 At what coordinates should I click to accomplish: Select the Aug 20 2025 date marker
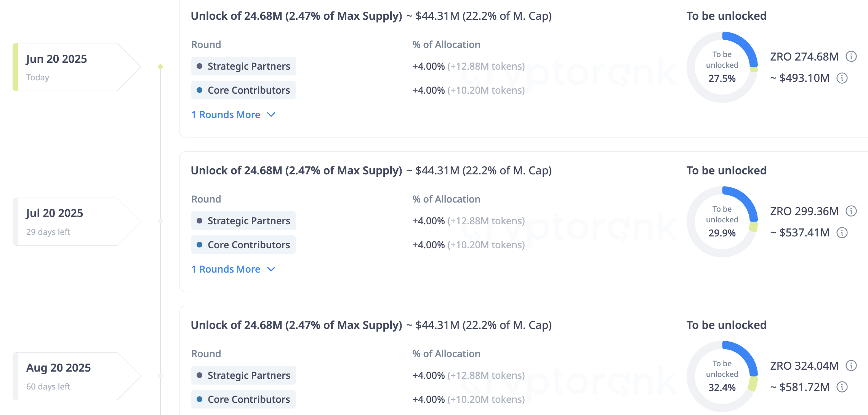click(x=77, y=376)
